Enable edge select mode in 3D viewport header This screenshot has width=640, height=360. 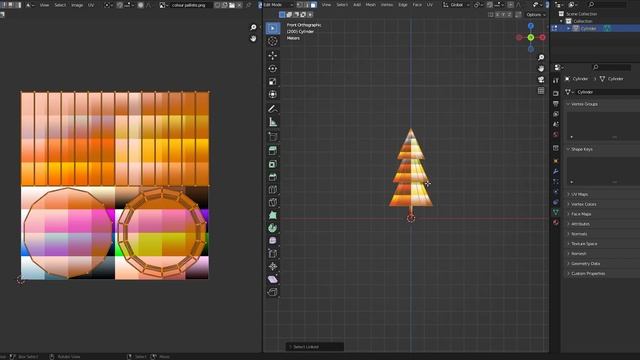pos(306,5)
